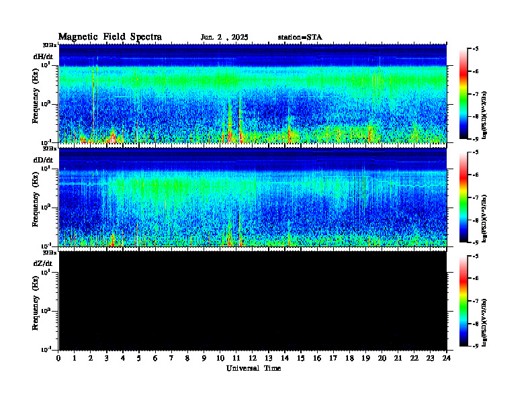Click the dH/dt spectrogram plot

(253, 93)
